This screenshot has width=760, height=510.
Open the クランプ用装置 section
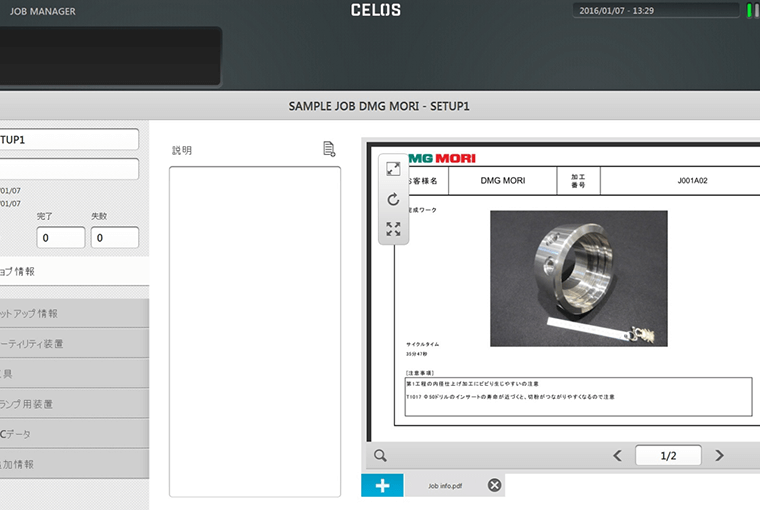coord(74,404)
